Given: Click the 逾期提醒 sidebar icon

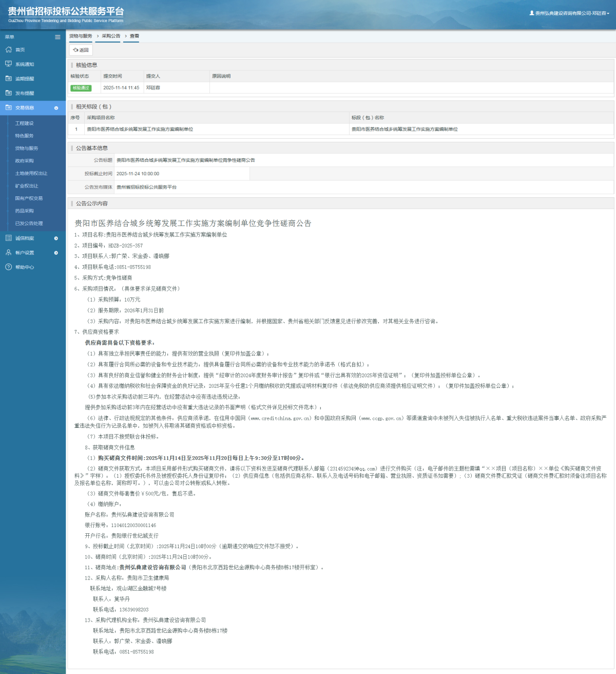Looking at the screenshot, I should tap(8, 79).
